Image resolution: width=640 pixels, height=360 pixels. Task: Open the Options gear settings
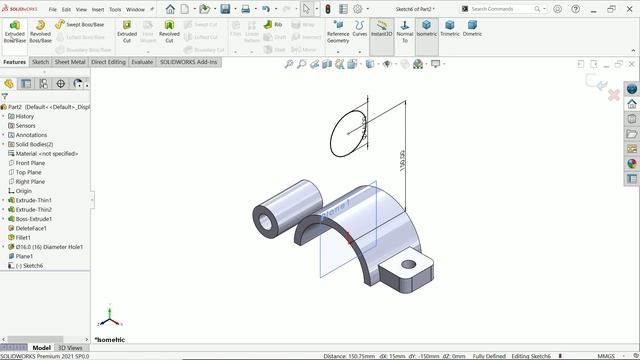358,9
